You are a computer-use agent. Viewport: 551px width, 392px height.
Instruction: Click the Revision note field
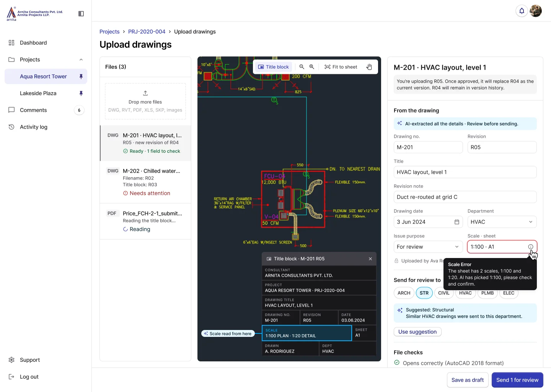(465, 197)
